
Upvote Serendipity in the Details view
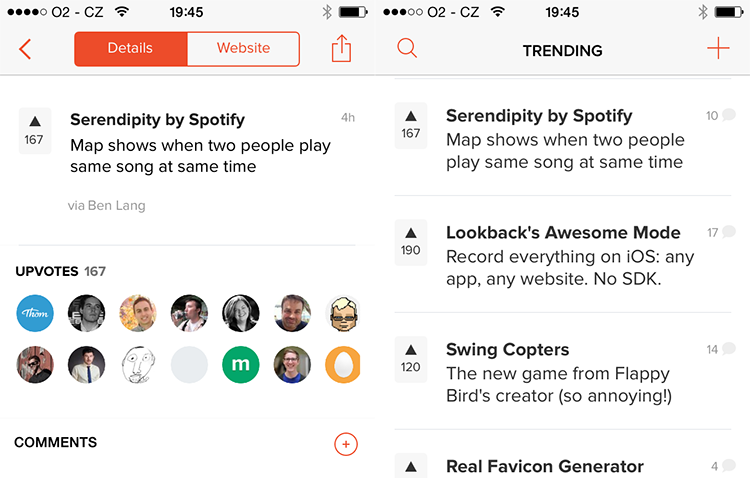tap(34, 131)
